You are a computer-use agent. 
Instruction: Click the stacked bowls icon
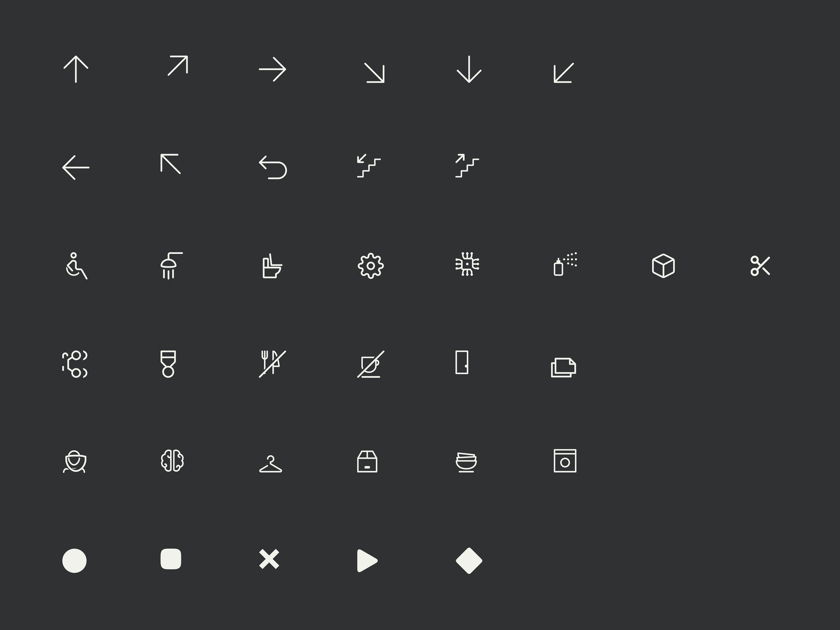(466, 462)
